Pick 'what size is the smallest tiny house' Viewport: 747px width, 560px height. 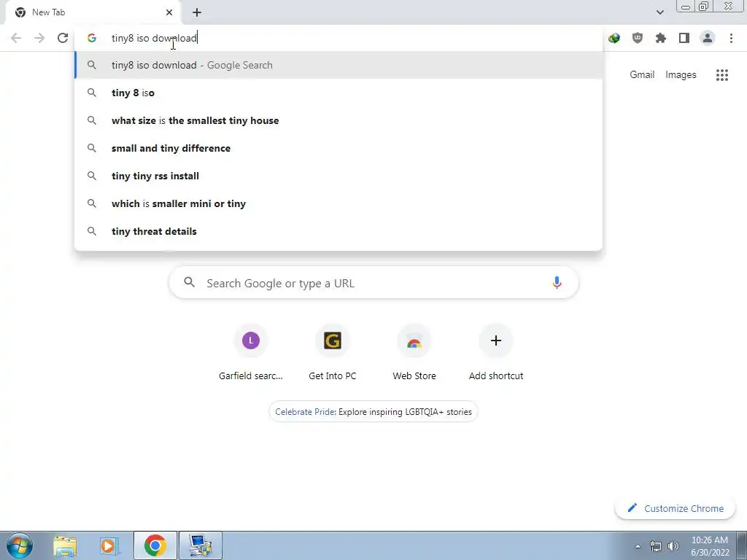point(338,120)
